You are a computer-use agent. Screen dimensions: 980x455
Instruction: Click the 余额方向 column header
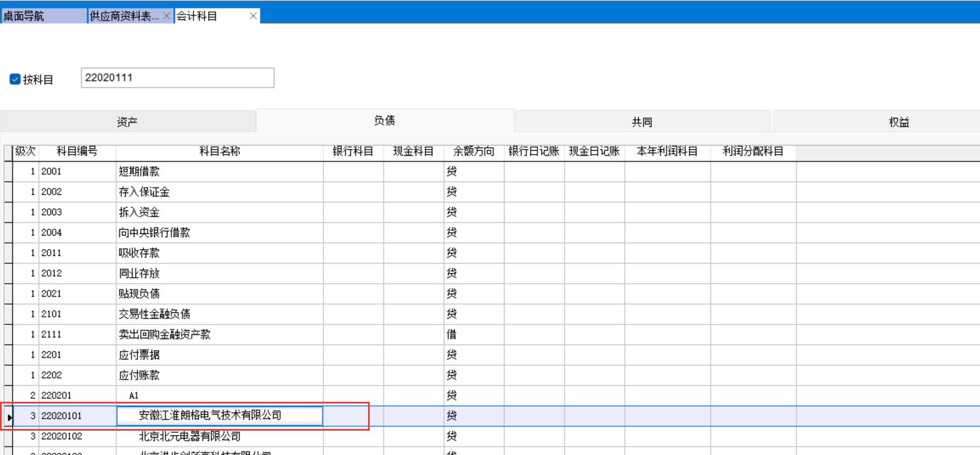coord(473,152)
